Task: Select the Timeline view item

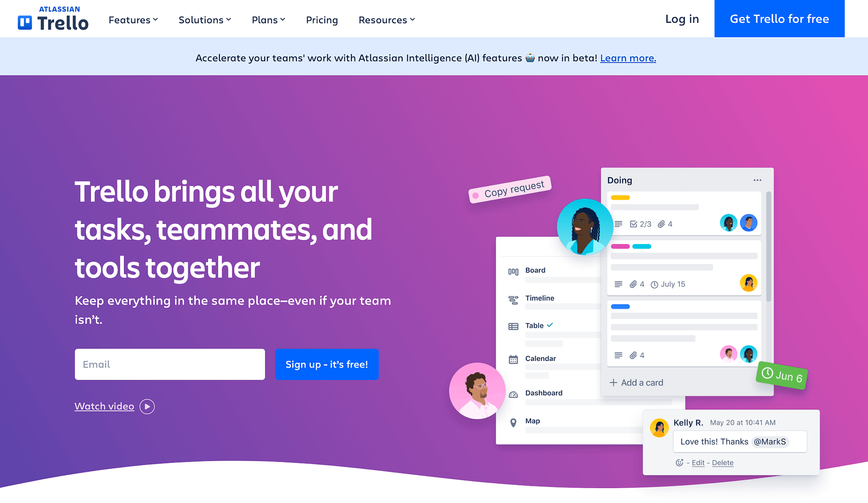Action: click(x=540, y=298)
